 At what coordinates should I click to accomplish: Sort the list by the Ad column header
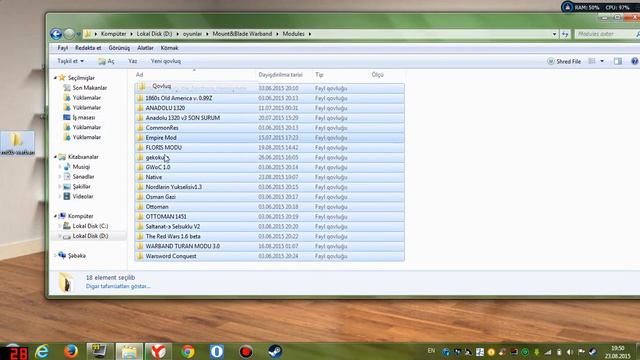(x=194, y=75)
